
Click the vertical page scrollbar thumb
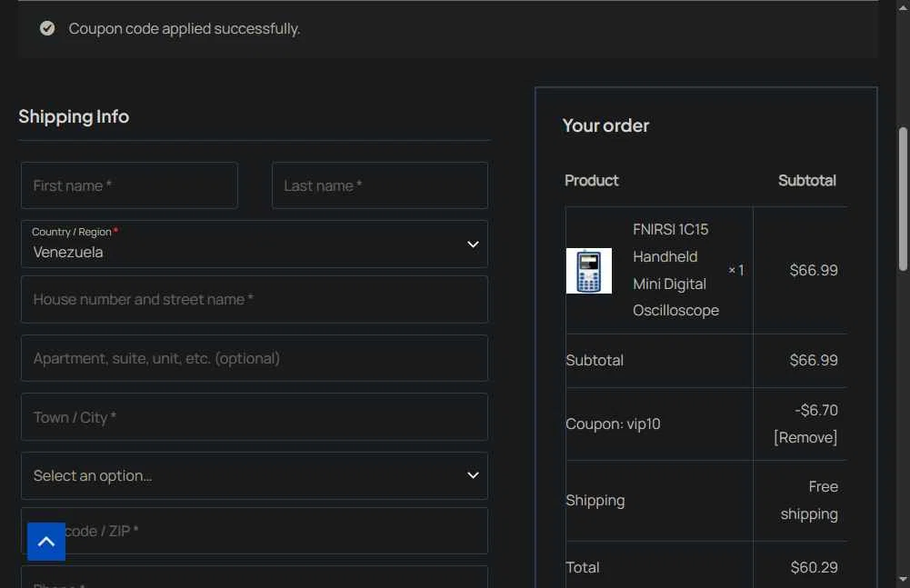[x=903, y=198]
